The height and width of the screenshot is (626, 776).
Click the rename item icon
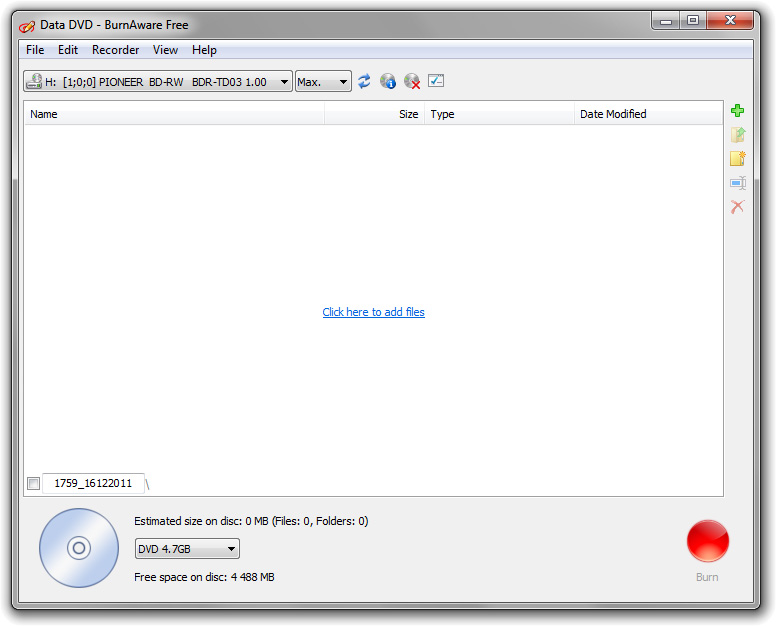738,183
